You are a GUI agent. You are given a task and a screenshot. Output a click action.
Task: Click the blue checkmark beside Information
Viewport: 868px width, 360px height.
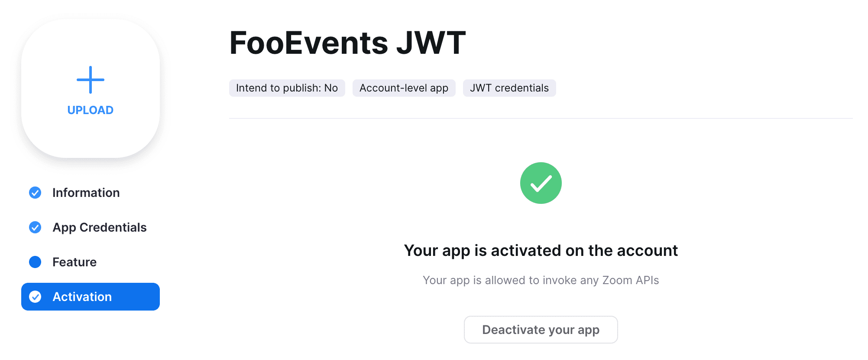pos(35,193)
